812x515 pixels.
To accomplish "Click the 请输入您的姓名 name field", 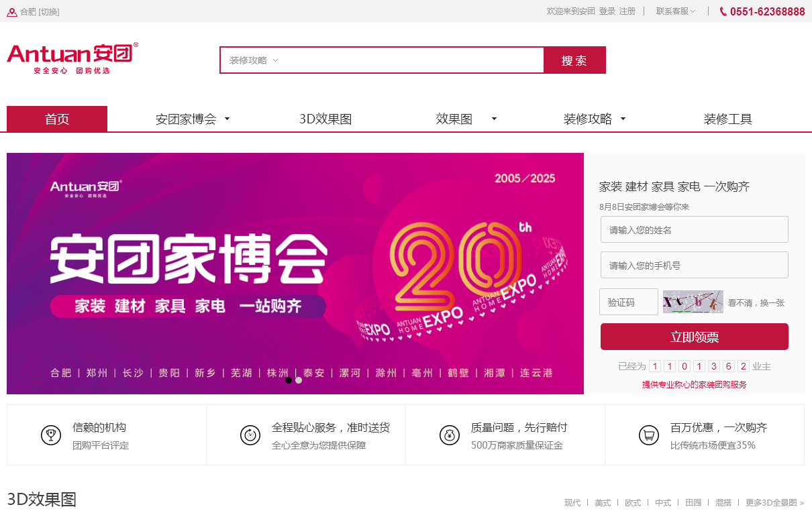I will 695,229.
